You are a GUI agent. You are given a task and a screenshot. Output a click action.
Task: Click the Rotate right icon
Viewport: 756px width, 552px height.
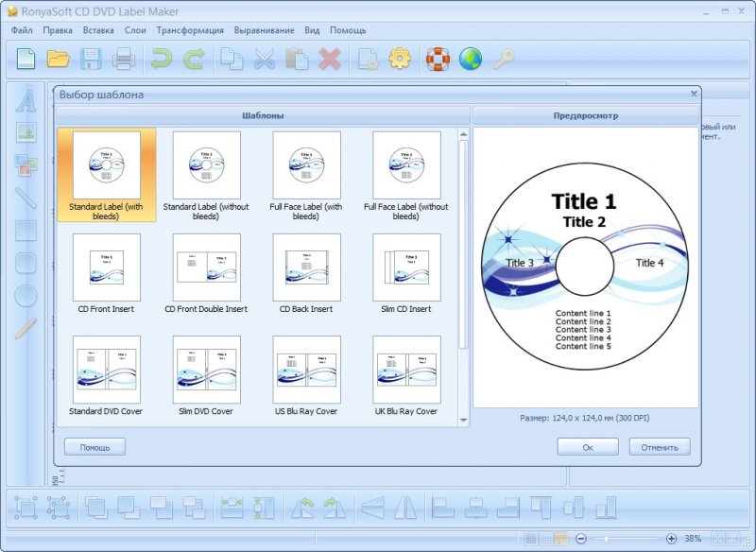click(x=335, y=509)
